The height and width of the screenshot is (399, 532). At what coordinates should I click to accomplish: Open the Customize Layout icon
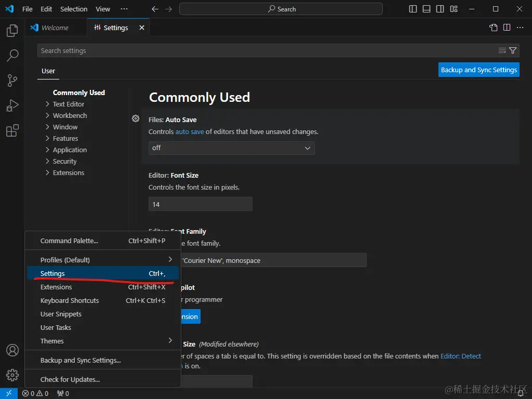(x=454, y=9)
